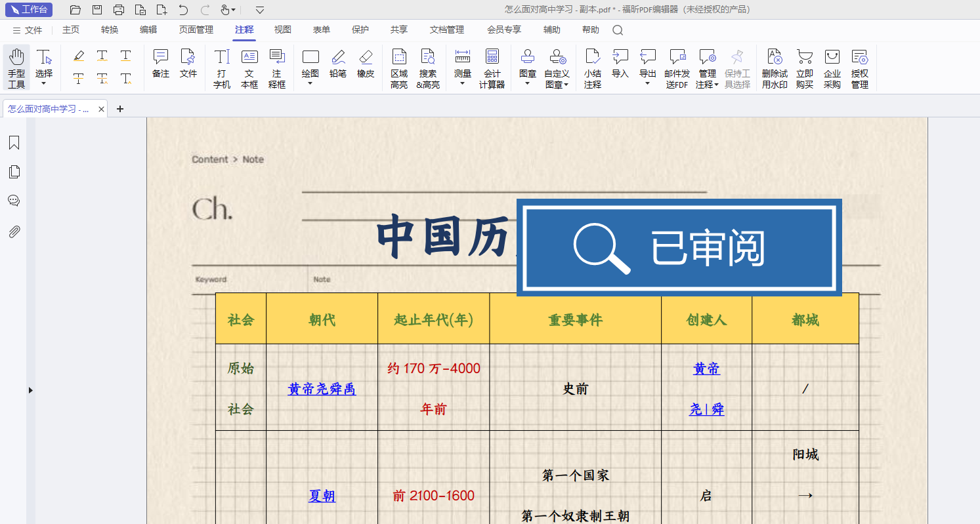Open the 文件 file menu

click(28, 30)
